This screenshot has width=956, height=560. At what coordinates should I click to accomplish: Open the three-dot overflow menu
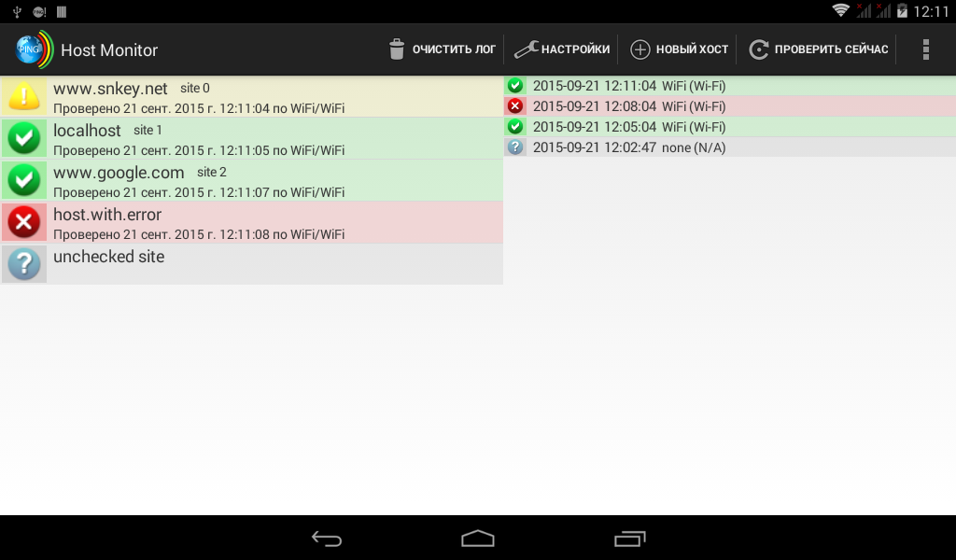925,49
